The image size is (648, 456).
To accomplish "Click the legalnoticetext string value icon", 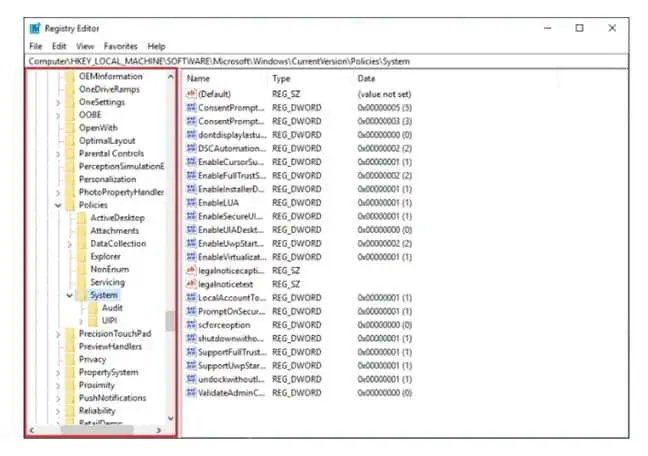I will click(x=191, y=284).
